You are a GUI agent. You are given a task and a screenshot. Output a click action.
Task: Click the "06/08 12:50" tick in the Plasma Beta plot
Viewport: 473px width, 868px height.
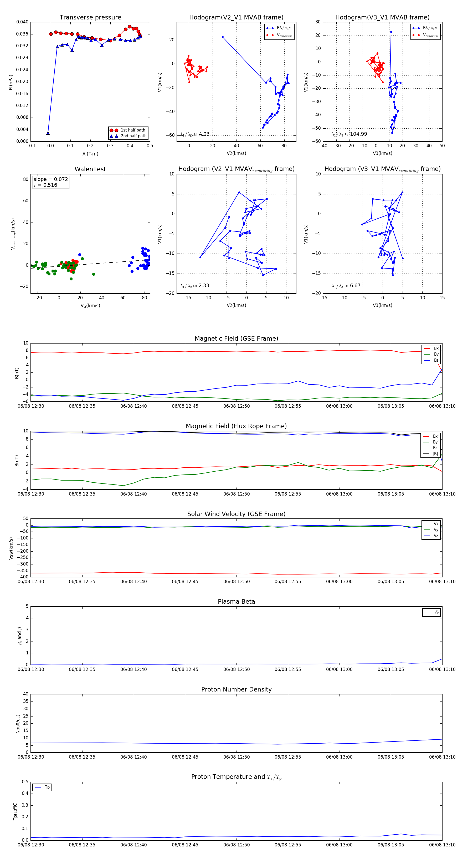tap(236, 669)
